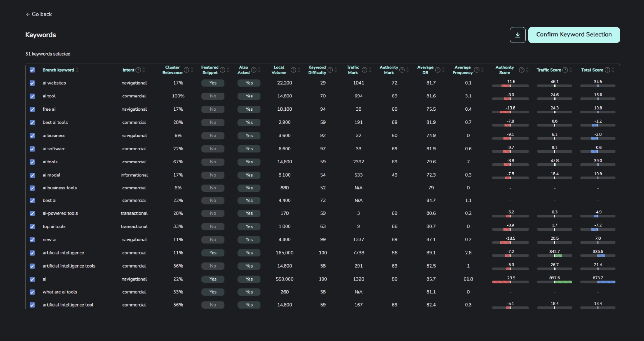The height and width of the screenshot is (341, 644).
Task: Click the Go back link
Action: coord(42,14)
